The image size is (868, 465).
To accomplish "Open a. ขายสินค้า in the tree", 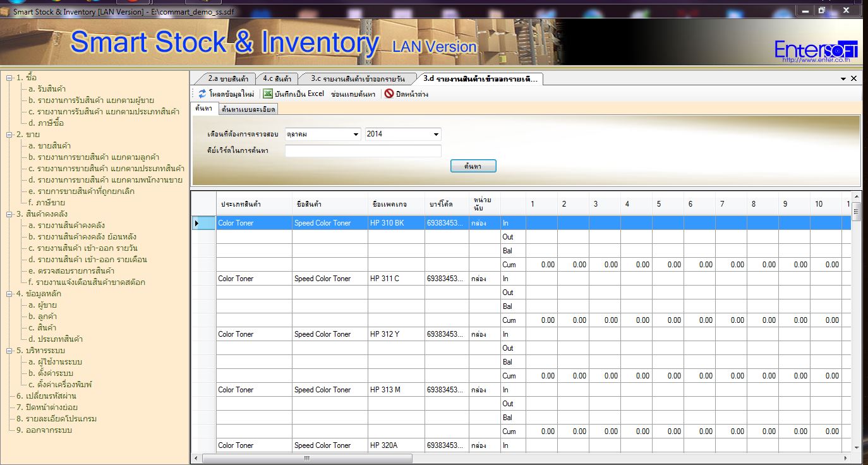I will pos(49,146).
